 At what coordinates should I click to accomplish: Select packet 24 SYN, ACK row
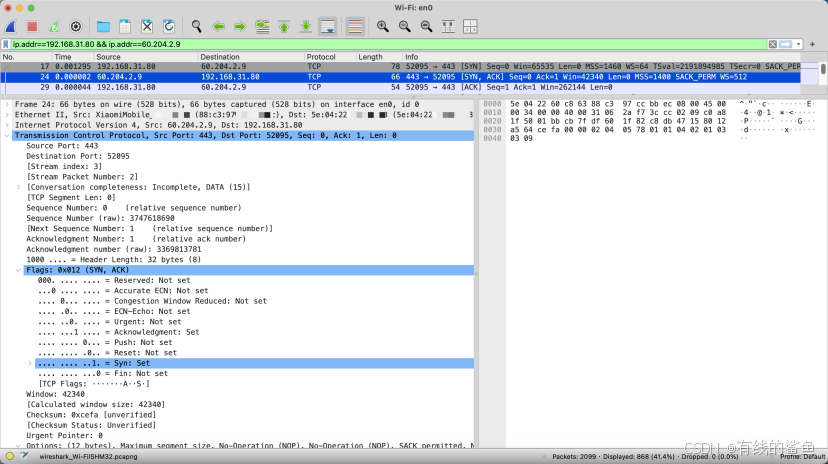pyautogui.click(x=401, y=77)
